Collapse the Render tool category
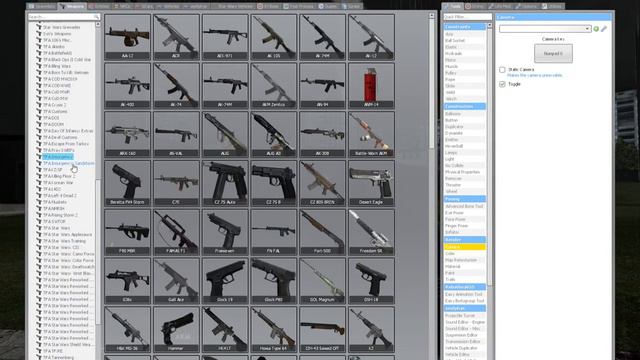640x360 pixels. click(x=464, y=240)
